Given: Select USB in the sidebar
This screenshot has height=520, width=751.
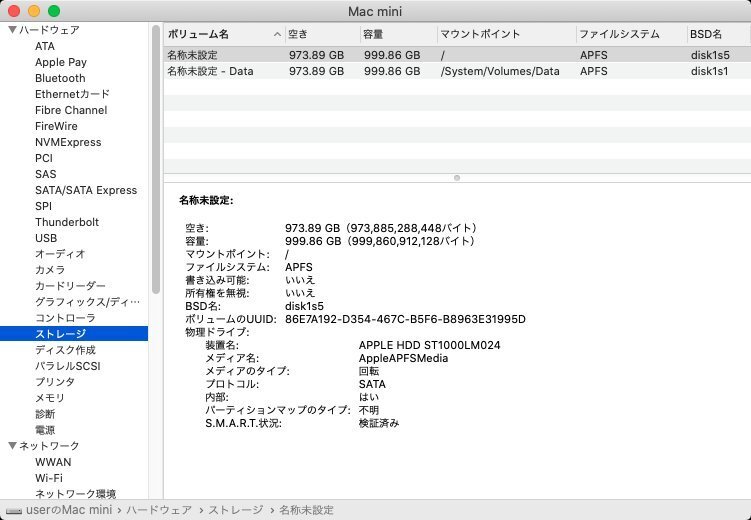Looking at the screenshot, I should click(46, 238).
